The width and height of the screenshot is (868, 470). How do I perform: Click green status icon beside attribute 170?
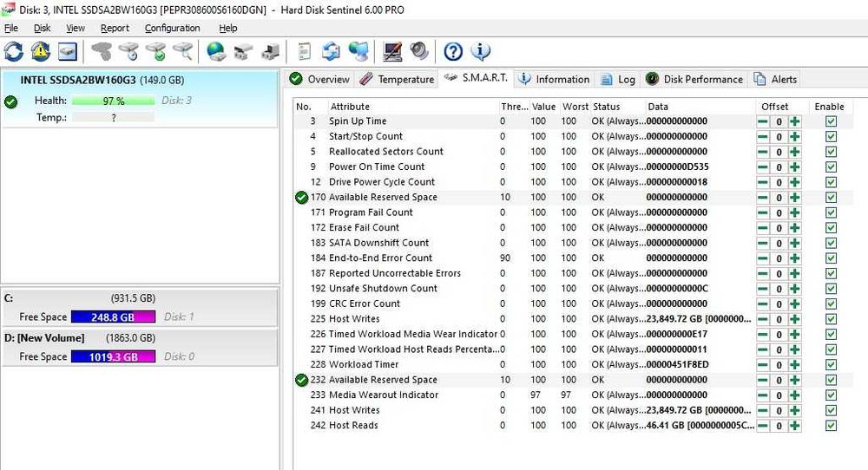[302, 198]
